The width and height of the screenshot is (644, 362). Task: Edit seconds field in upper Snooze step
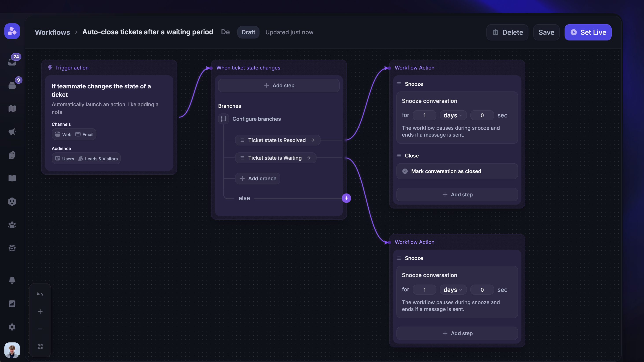click(482, 115)
